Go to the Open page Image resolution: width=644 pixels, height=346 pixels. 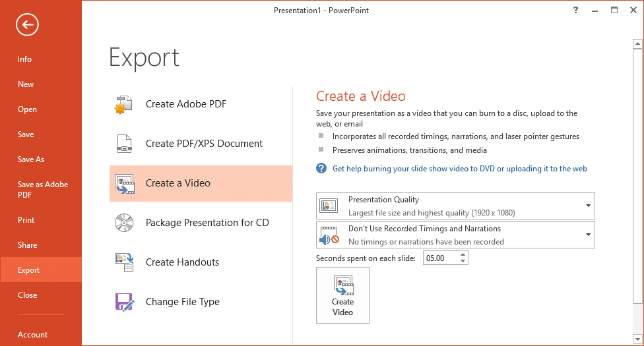(x=27, y=109)
